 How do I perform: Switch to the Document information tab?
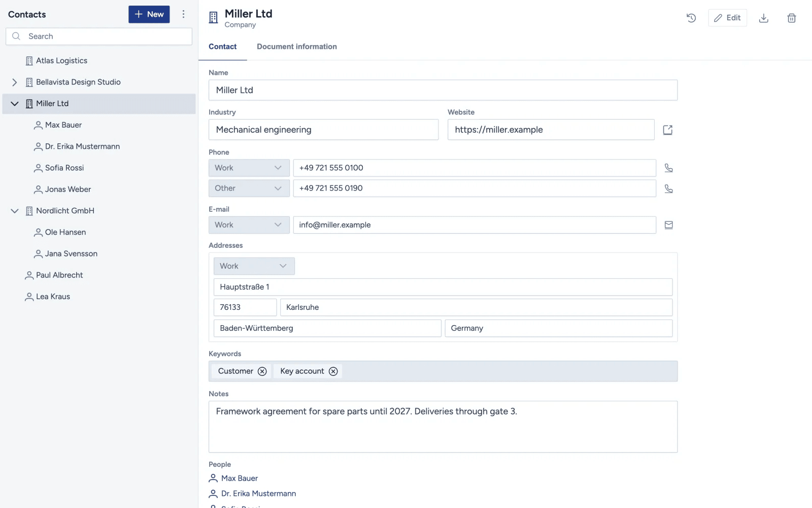point(297,47)
